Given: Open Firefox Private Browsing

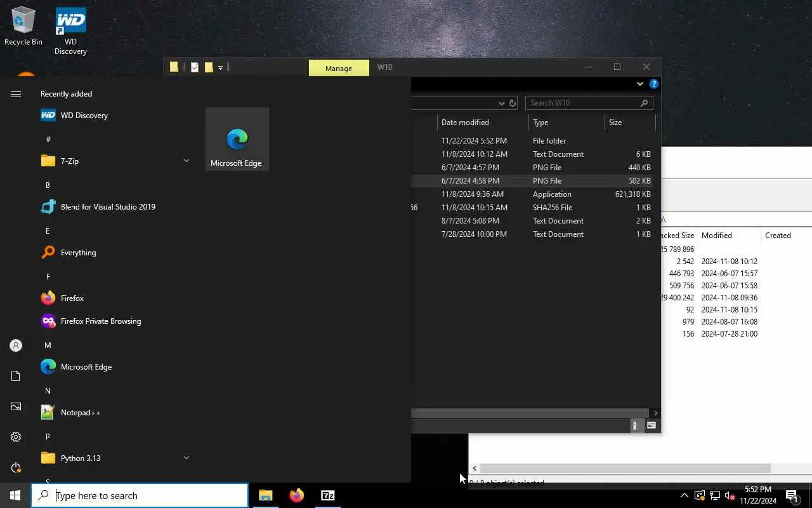Looking at the screenshot, I should point(114,321).
